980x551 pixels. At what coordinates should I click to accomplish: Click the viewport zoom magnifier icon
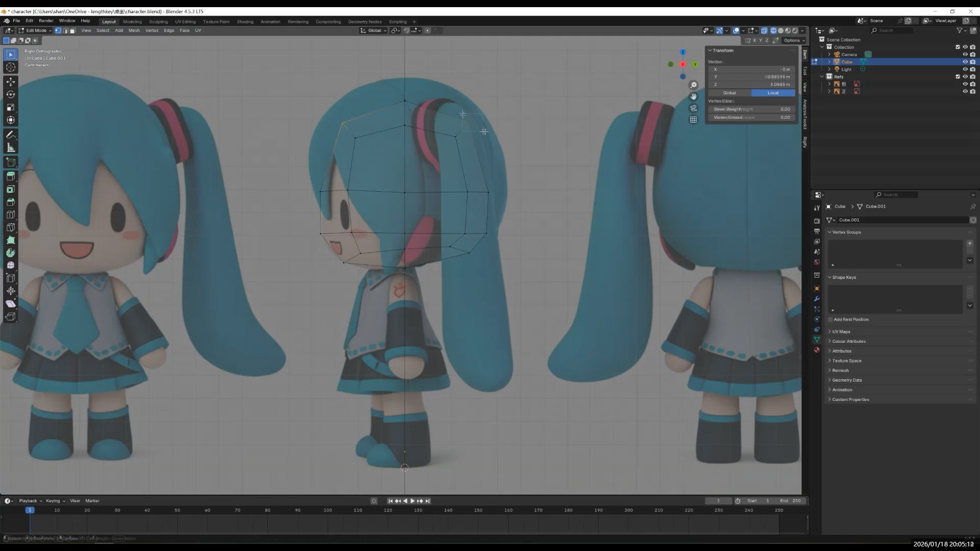693,85
